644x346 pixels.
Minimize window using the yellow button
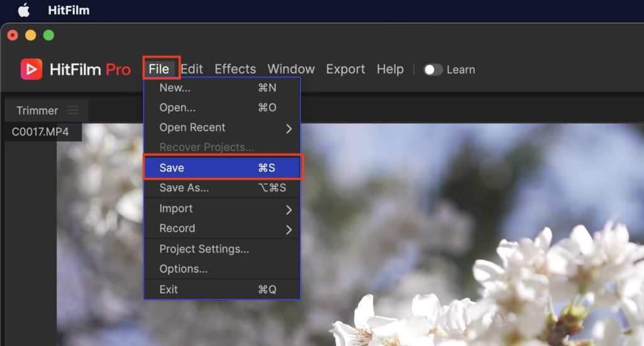[x=31, y=35]
